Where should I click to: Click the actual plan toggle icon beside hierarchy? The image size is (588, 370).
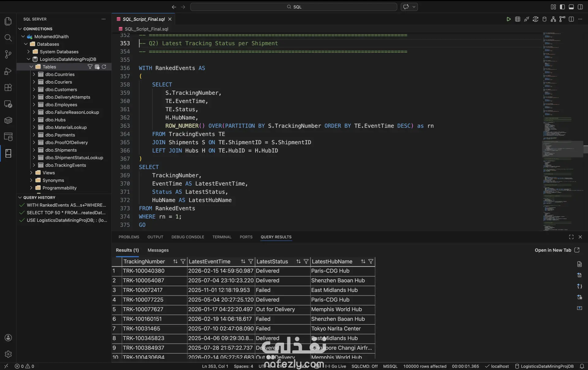[562, 19]
